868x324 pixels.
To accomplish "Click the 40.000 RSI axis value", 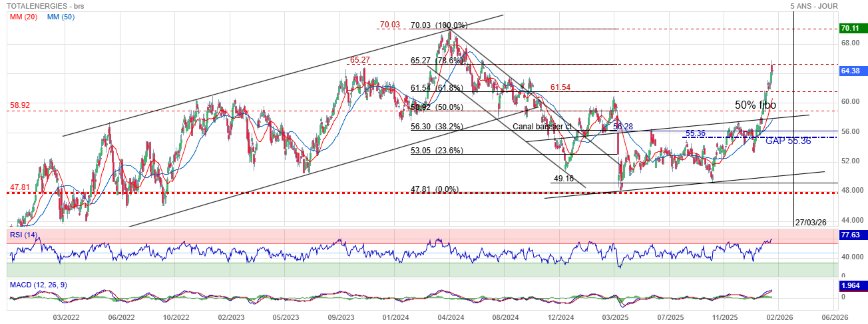I will pyautogui.click(x=851, y=257).
